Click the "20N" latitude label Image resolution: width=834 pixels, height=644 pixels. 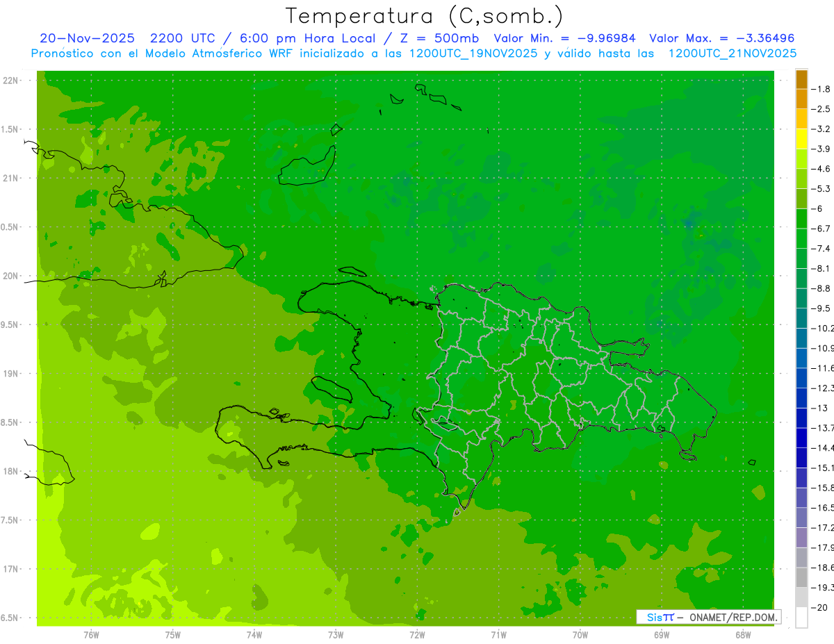pos(10,276)
